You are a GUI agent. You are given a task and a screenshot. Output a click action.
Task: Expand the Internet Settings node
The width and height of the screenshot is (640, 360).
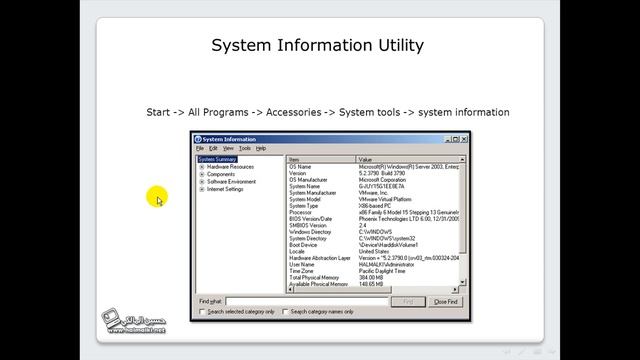(202, 189)
